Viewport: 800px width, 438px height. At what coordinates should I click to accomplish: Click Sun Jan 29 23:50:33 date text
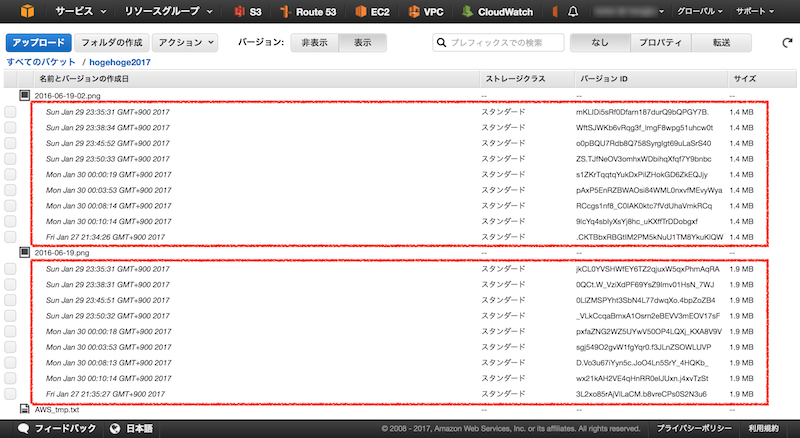108,159
